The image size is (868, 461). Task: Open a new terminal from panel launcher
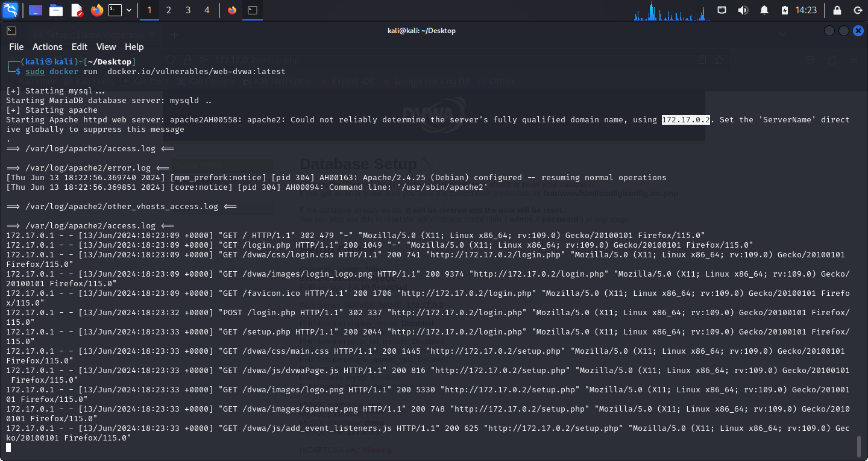point(115,10)
